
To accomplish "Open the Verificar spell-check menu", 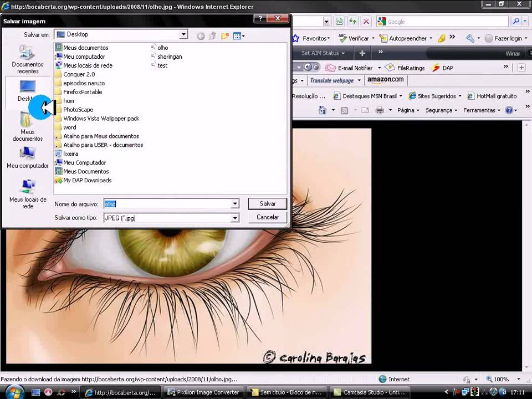I will 356,38.
